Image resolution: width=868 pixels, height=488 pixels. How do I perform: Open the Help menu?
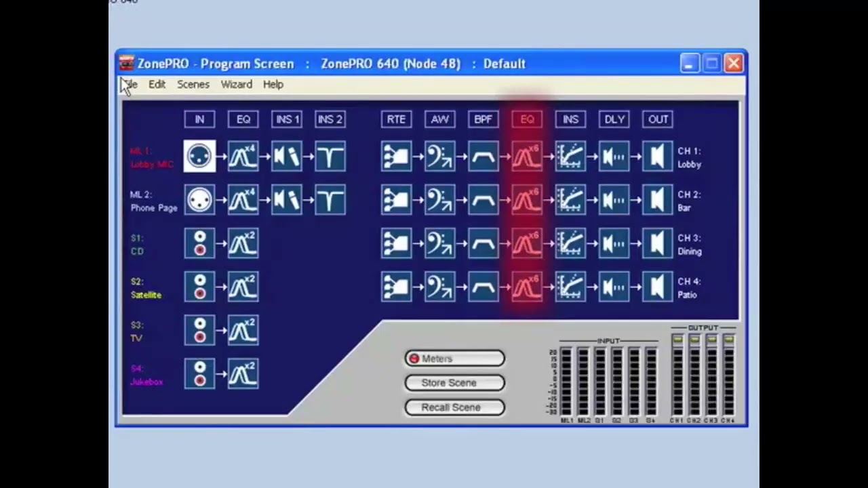pyautogui.click(x=273, y=85)
